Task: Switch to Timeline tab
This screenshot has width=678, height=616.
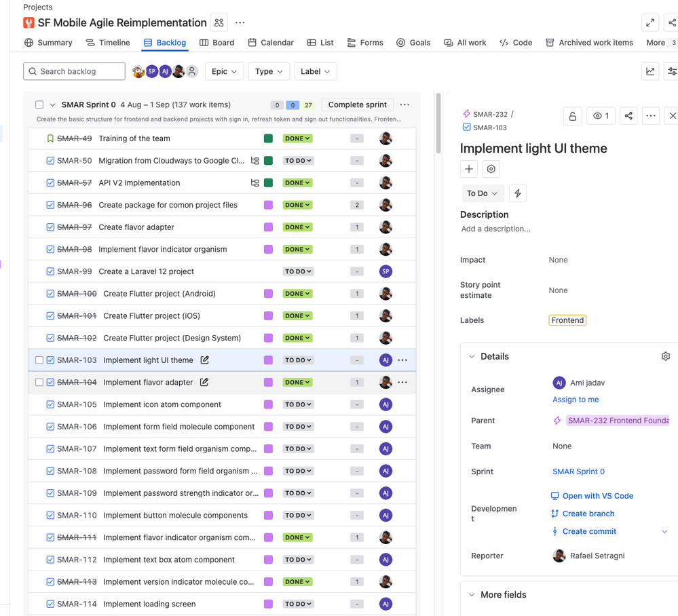Action: point(108,42)
